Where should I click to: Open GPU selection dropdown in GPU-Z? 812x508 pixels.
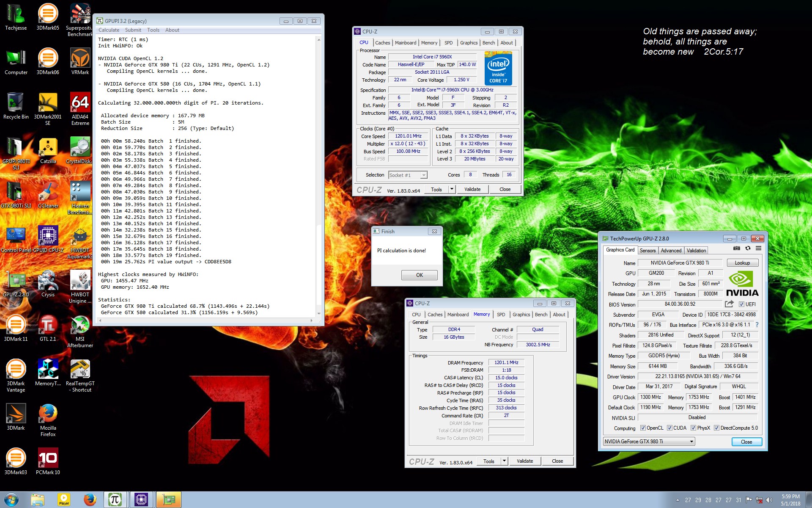pyautogui.click(x=649, y=442)
